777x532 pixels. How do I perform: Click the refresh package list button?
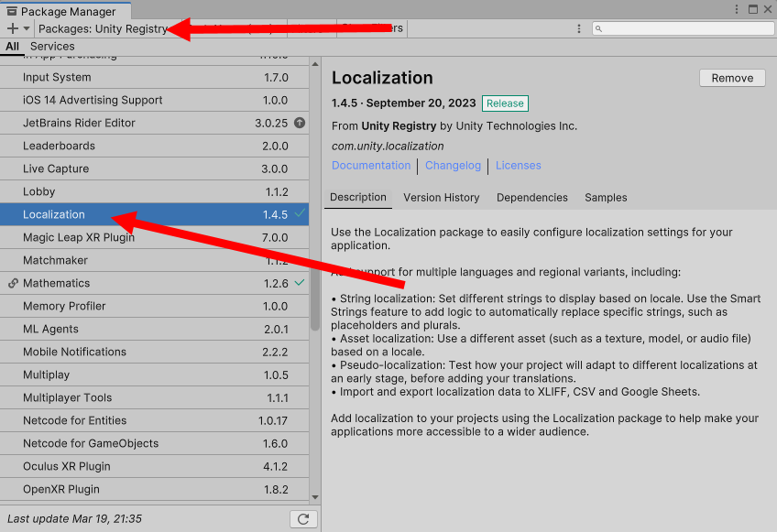point(303,519)
